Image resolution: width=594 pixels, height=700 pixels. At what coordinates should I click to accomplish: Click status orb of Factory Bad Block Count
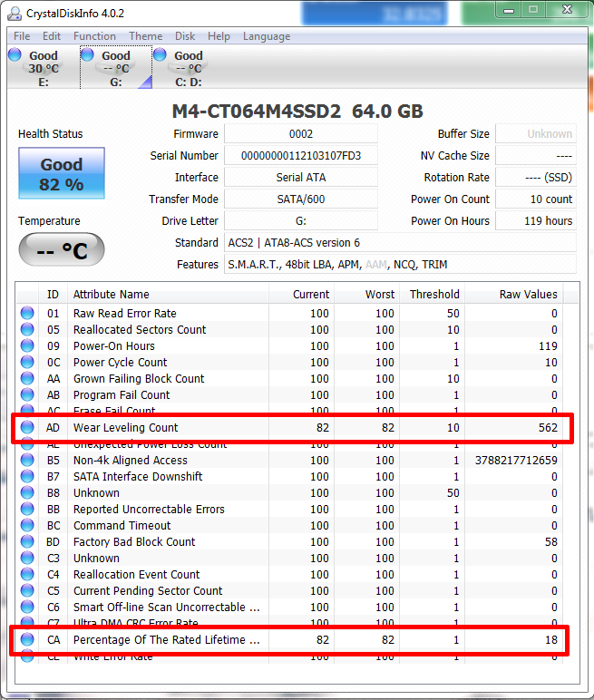pos(27,541)
